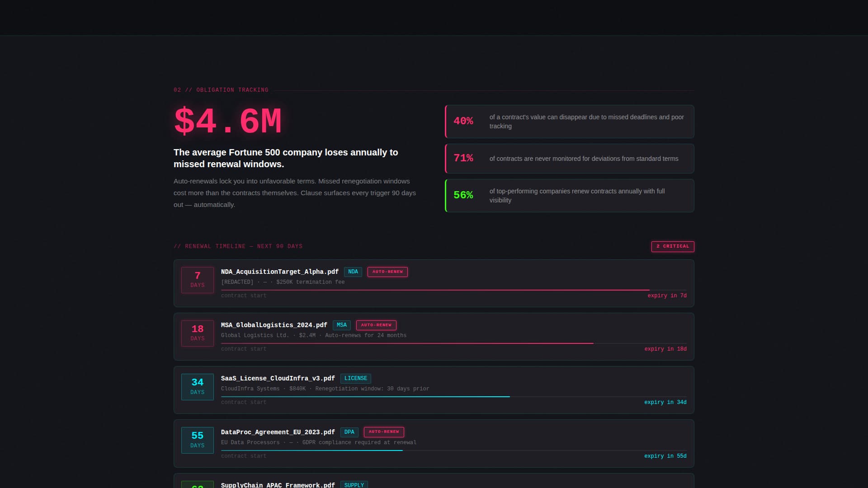Click the NDA tag on NDA_AcquisitionTarget_Alpha.pdf
868x488 pixels.
pos(353,272)
